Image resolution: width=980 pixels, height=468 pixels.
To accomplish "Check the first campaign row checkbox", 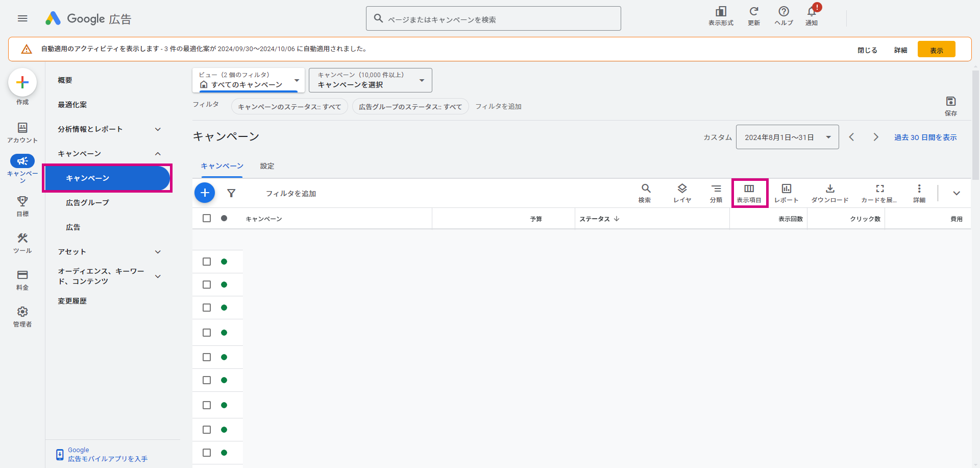I will [207, 262].
